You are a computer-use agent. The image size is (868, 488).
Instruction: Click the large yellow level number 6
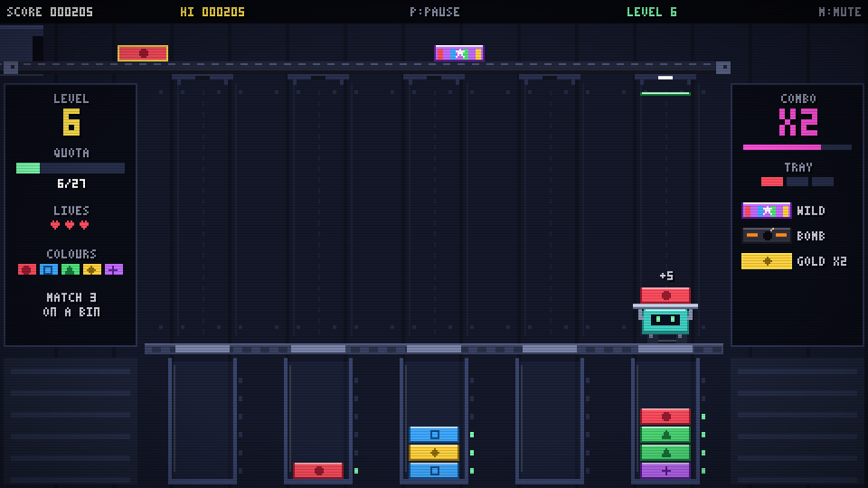(x=71, y=122)
